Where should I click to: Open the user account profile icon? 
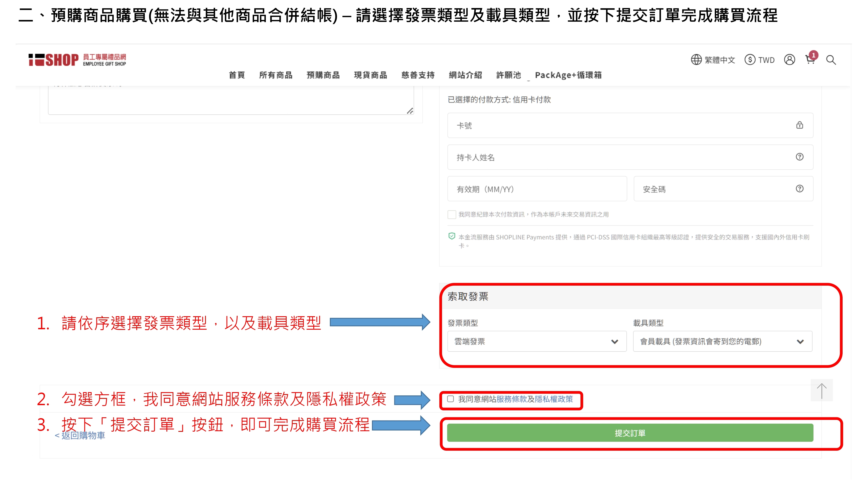click(789, 60)
